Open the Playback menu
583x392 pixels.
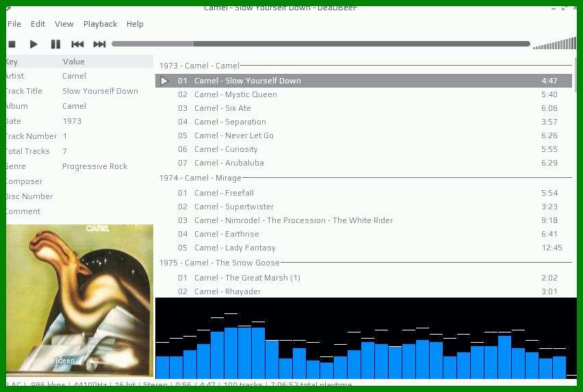click(100, 24)
